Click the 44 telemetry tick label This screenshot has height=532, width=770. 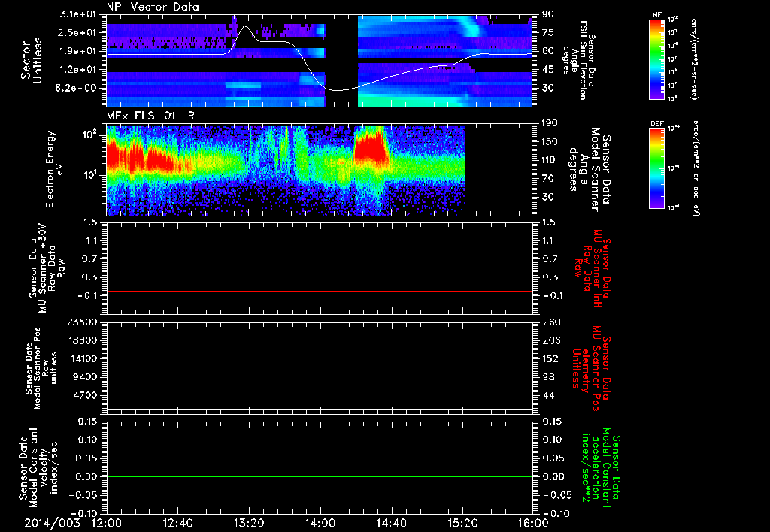547,395
